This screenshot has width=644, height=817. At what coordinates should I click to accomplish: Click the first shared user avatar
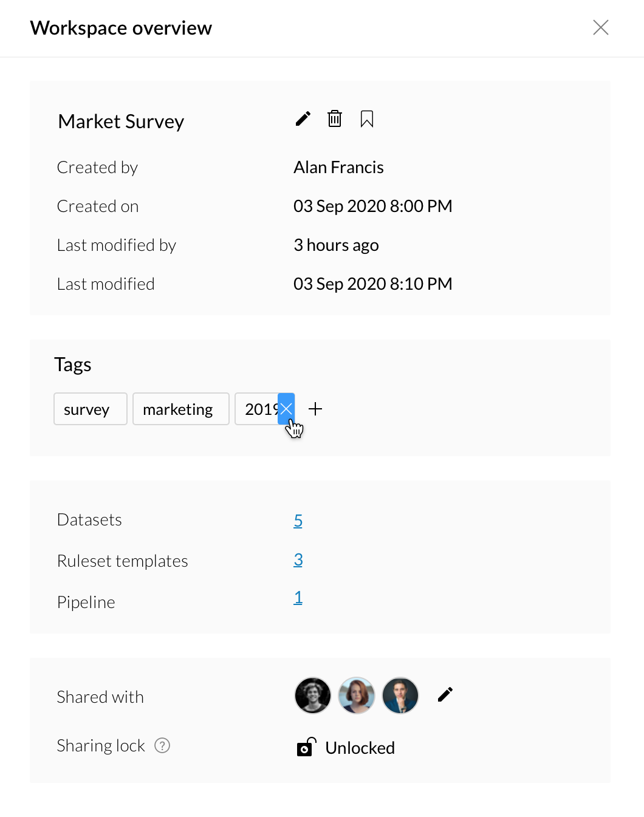click(313, 696)
